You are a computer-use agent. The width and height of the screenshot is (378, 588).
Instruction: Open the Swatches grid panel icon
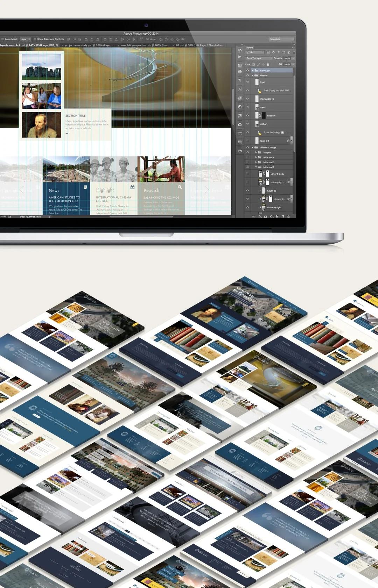point(240,142)
